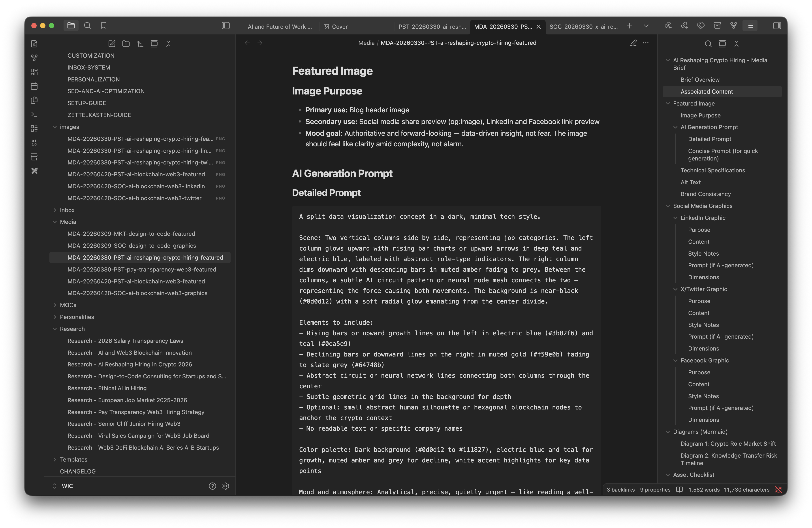Click the sync status icon in status bar
The image size is (812, 528).
coord(778,490)
